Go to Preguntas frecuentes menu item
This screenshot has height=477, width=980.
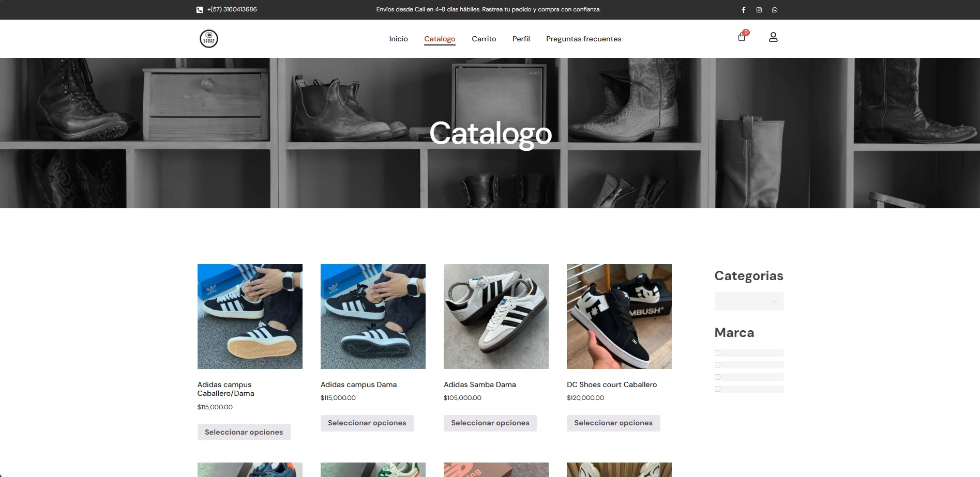[584, 39]
